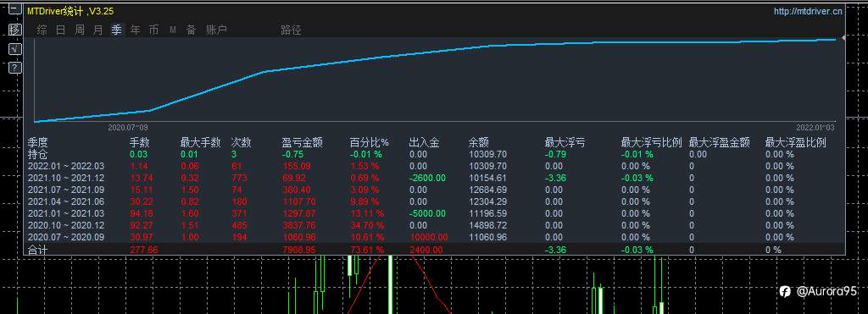
Task: Click the profit value 1107.70
Action: [299, 201]
